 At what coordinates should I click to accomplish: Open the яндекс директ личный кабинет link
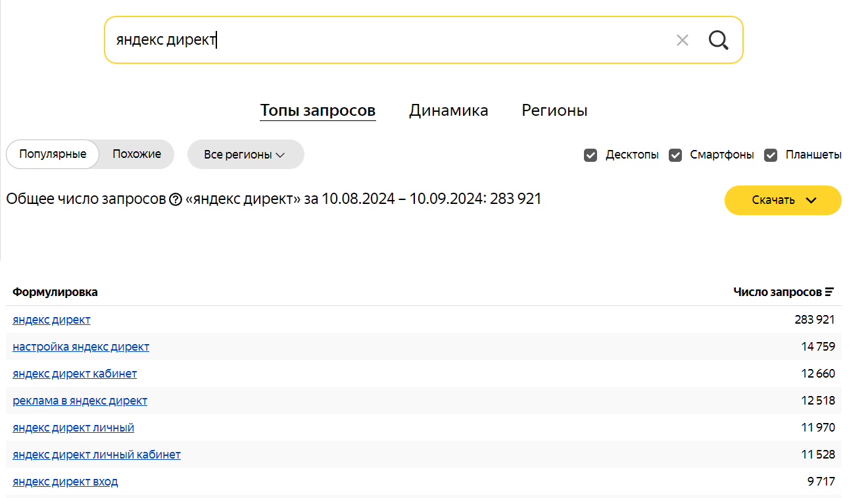pos(97,455)
